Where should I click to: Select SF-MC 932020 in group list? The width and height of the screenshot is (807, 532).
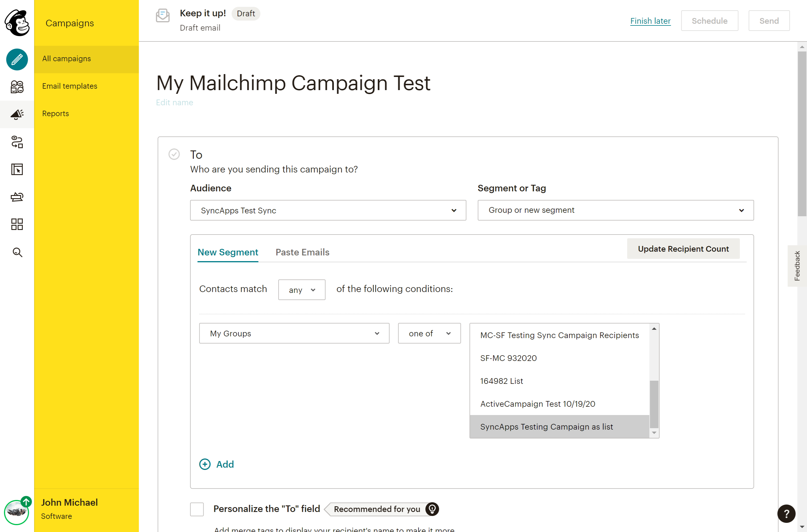(559, 358)
